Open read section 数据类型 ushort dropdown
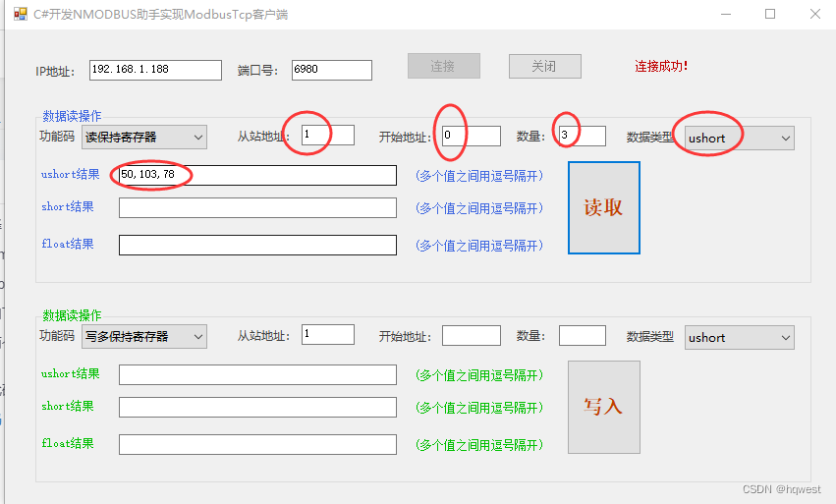 tap(739, 139)
